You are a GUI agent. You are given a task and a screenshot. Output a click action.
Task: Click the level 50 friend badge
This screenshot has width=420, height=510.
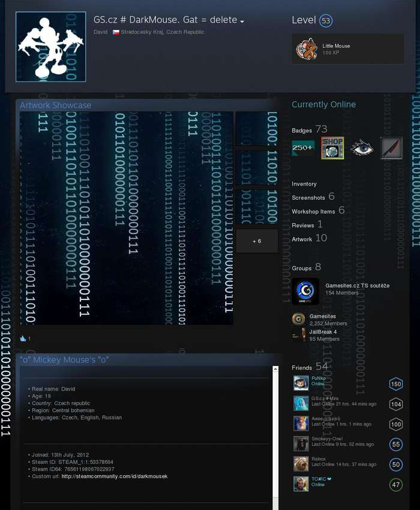395,464
